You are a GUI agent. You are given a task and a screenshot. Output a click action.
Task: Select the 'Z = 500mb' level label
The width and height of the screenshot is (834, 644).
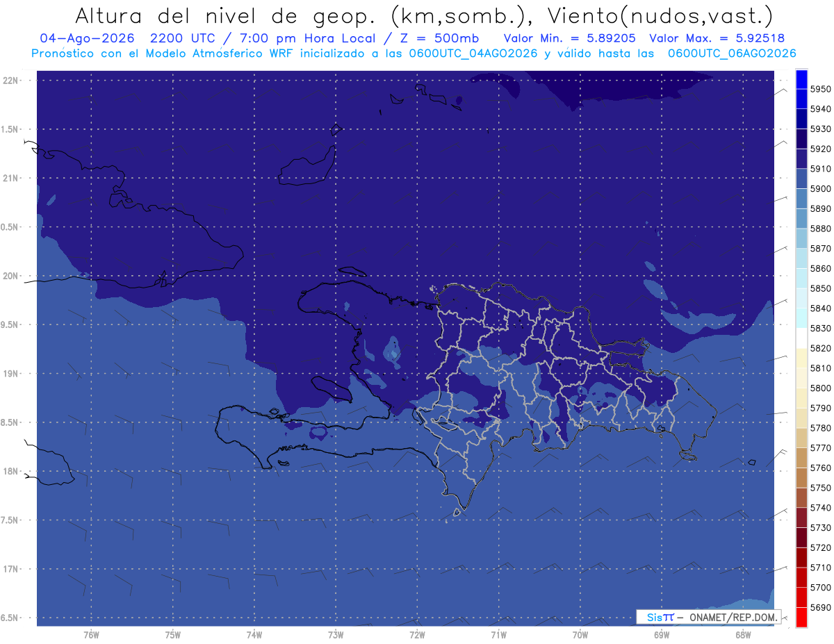click(439, 38)
